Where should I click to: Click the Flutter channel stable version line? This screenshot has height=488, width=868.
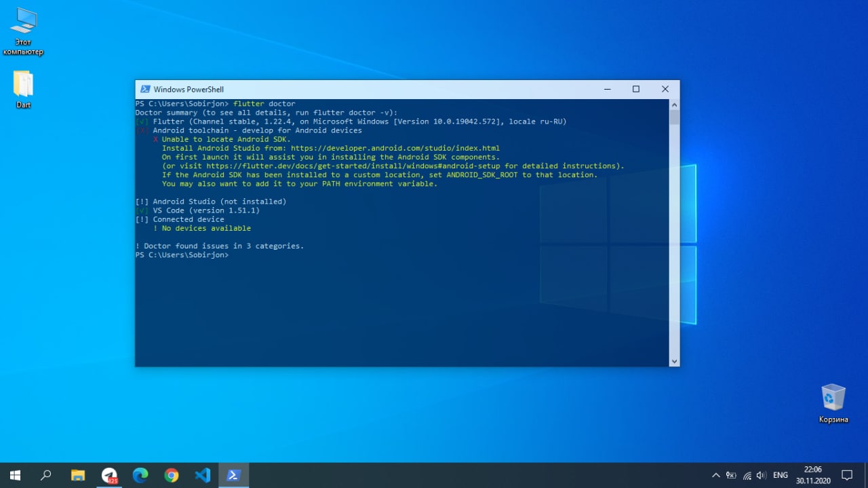351,121
